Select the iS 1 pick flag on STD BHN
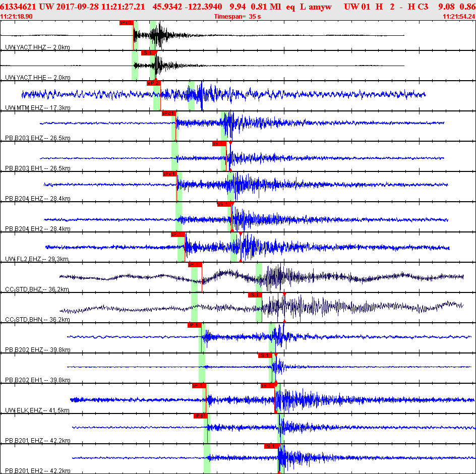This screenshot has width=476, height=474. (x=255, y=295)
